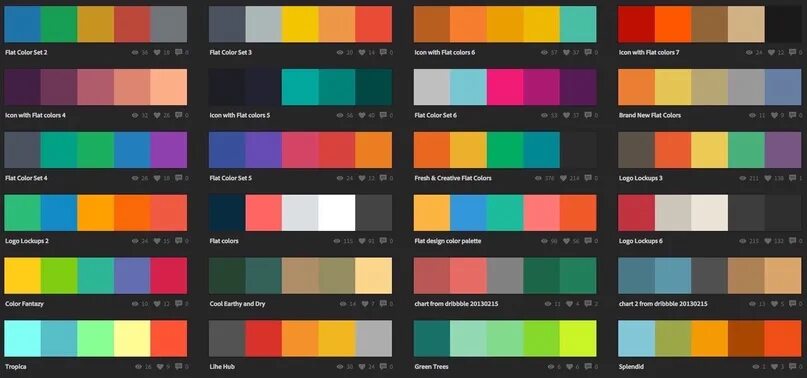Screen dimensions: 807x378
Task: Click the heart icon for Flat Color Set 2
Action: (x=157, y=53)
